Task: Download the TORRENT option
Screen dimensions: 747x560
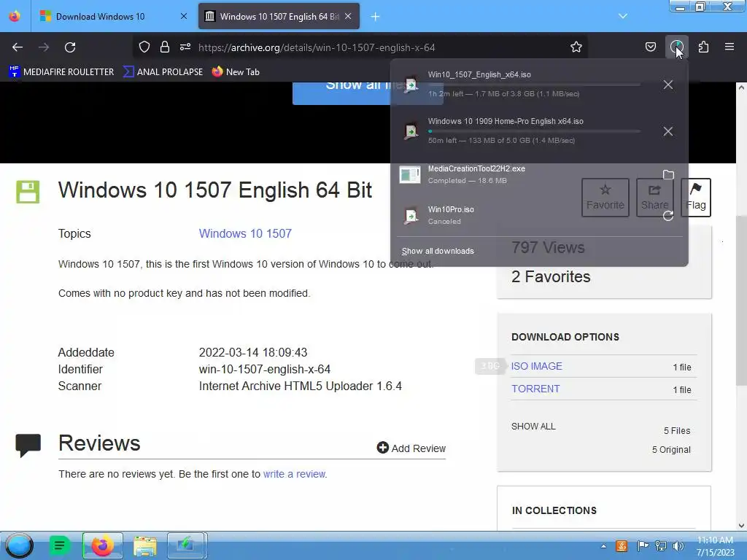Action: coord(535,389)
